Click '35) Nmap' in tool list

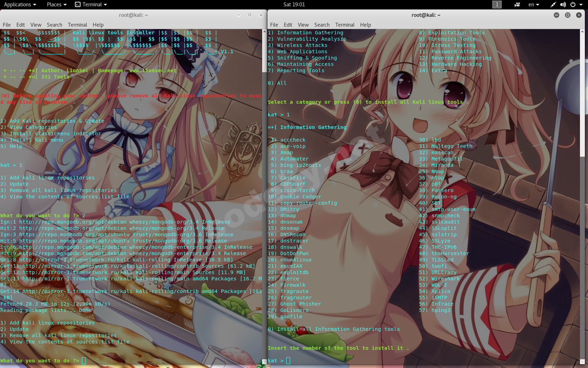(432, 171)
